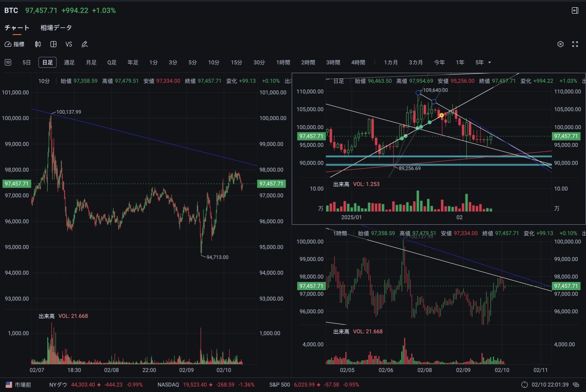The image size is (586, 392).
Task: Select the 5日 timeframe
Action: [26, 62]
